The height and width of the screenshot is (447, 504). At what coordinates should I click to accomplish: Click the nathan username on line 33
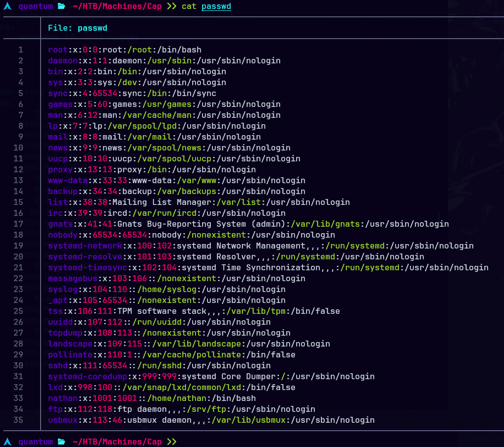click(62, 398)
